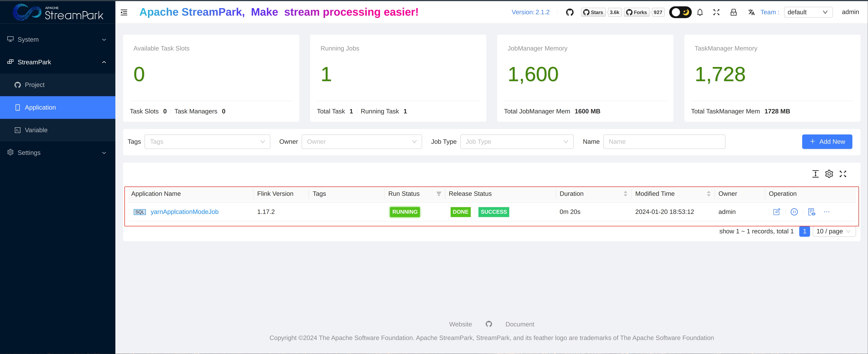Open table column settings gear icon
Viewport: 868px width, 354px height.
829,174
